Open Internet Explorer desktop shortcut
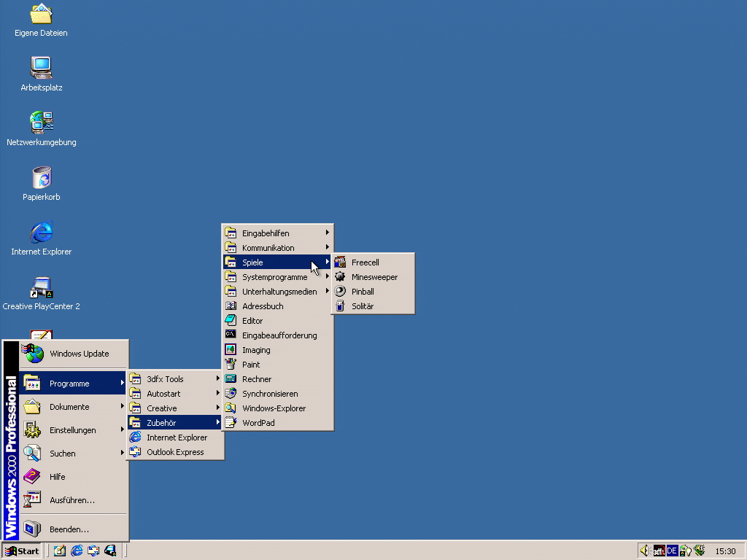This screenshot has width=747, height=560. (x=42, y=238)
